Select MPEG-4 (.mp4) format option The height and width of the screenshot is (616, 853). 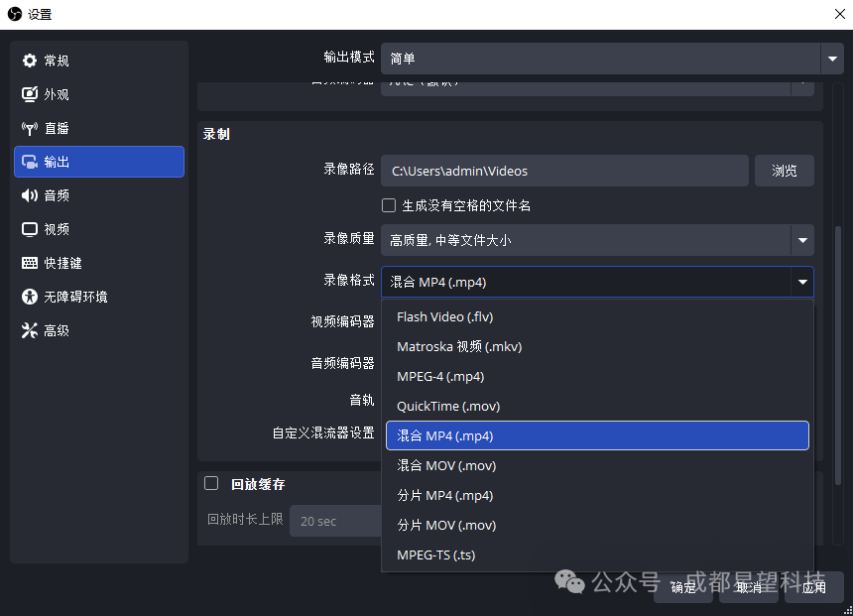tap(597, 377)
